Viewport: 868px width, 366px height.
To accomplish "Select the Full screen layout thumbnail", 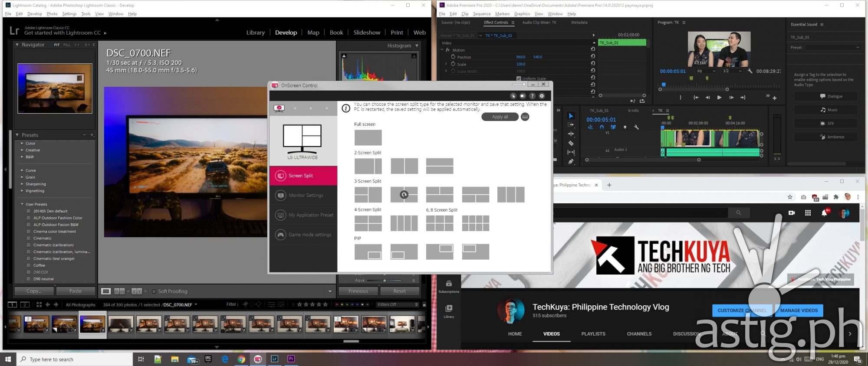I will (x=368, y=137).
